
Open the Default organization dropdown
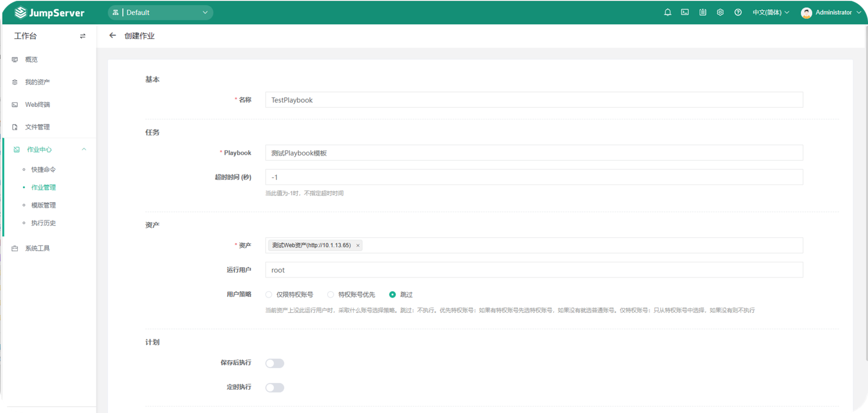point(161,12)
